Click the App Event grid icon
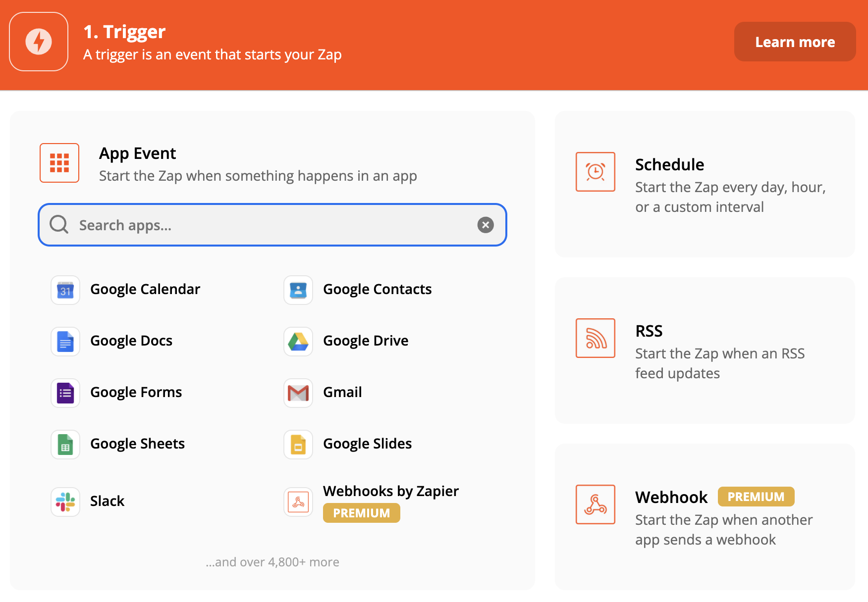 click(59, 163)
